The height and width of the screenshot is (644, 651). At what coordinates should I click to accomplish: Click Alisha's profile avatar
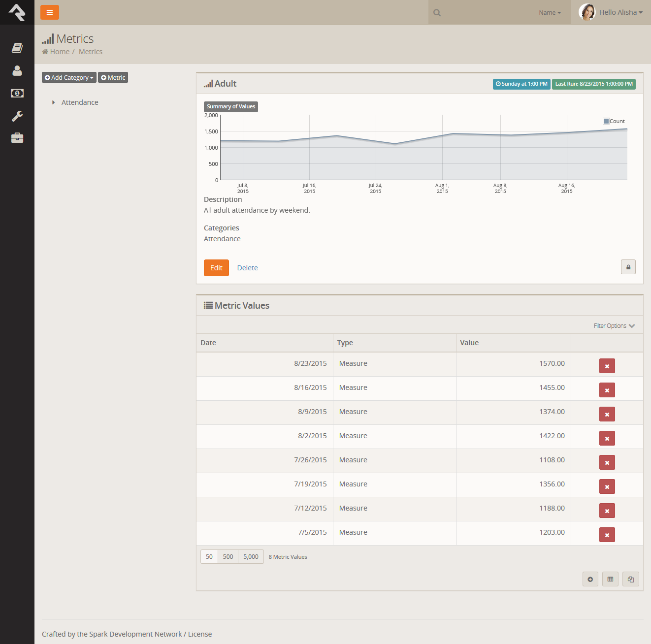[x=587, y=12]
